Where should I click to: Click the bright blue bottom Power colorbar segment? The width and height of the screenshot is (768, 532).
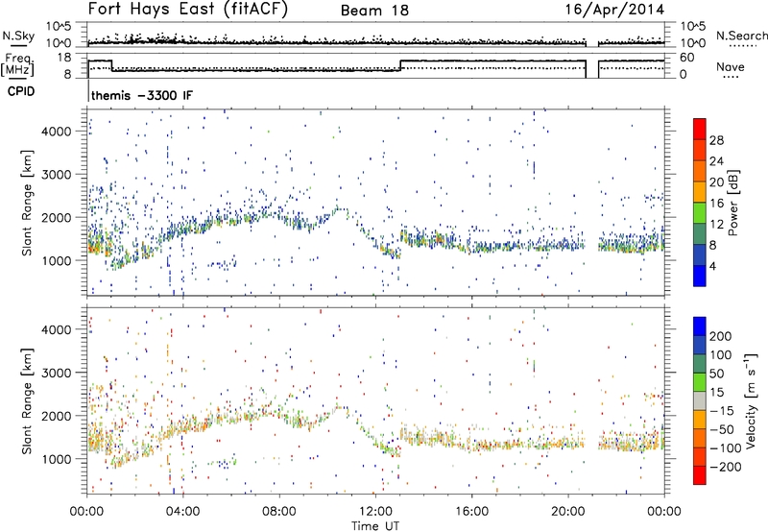coord(700,276)
